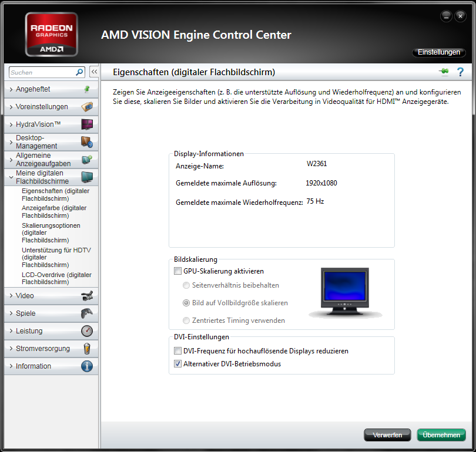This screenshot has height=452, width=476.
Task: Click the Desktop-Management icon
Action: (87, 142)
